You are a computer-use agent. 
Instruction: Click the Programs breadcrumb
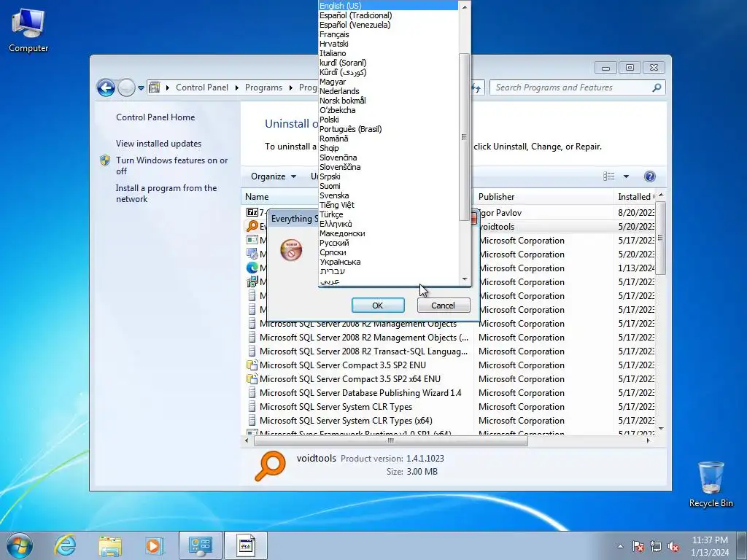[x=263, y=87]
